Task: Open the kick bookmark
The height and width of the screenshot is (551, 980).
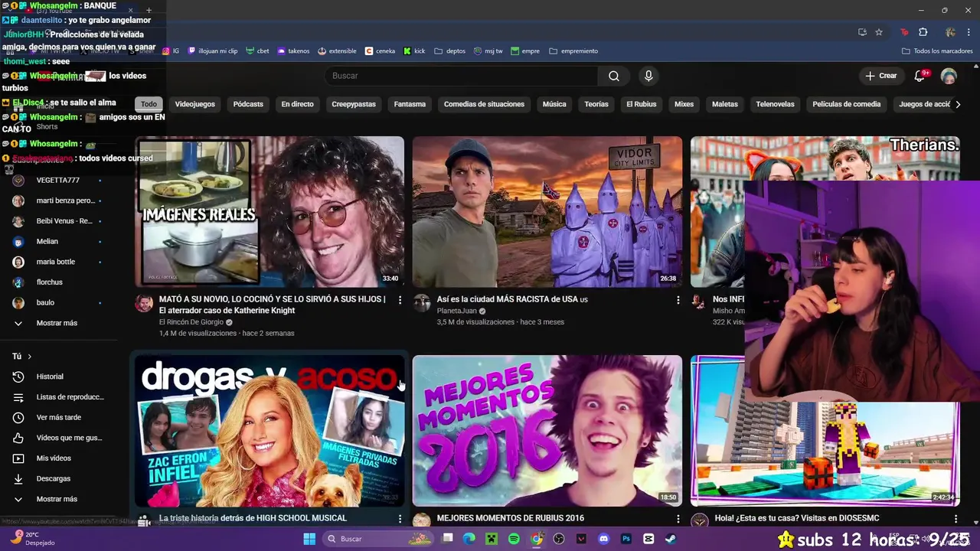Action: [414, 51]
